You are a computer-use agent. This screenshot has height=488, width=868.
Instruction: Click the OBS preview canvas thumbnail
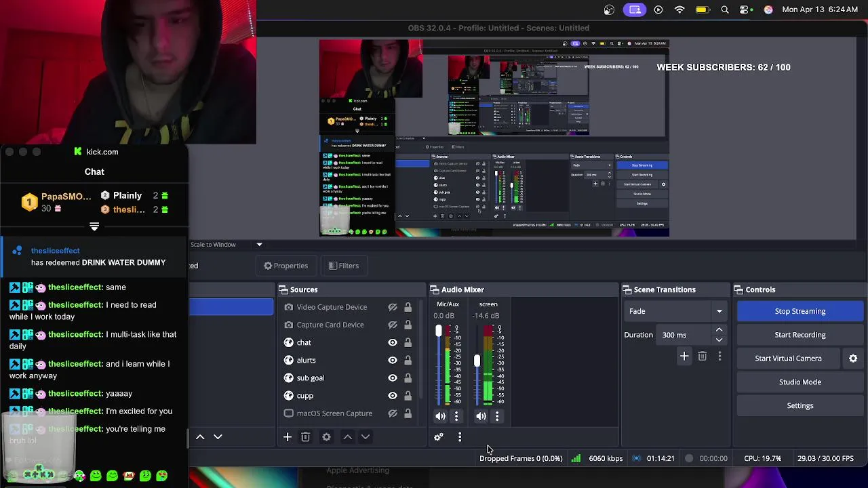(494, 138)
